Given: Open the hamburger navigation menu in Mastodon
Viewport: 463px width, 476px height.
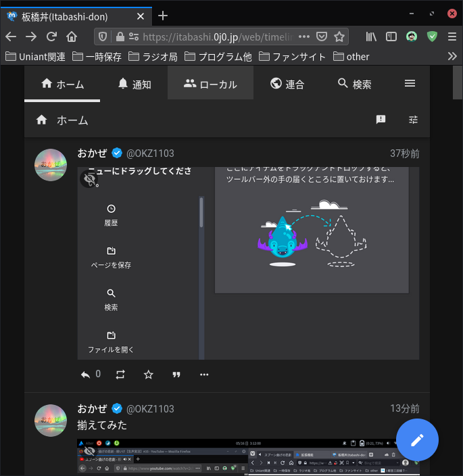Looking at the screenshot, I should [410, 84].
